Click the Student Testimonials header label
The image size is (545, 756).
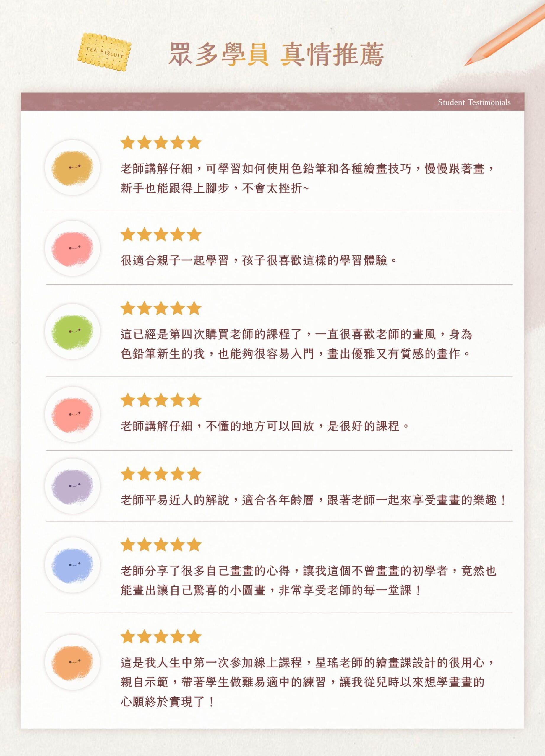474,102
